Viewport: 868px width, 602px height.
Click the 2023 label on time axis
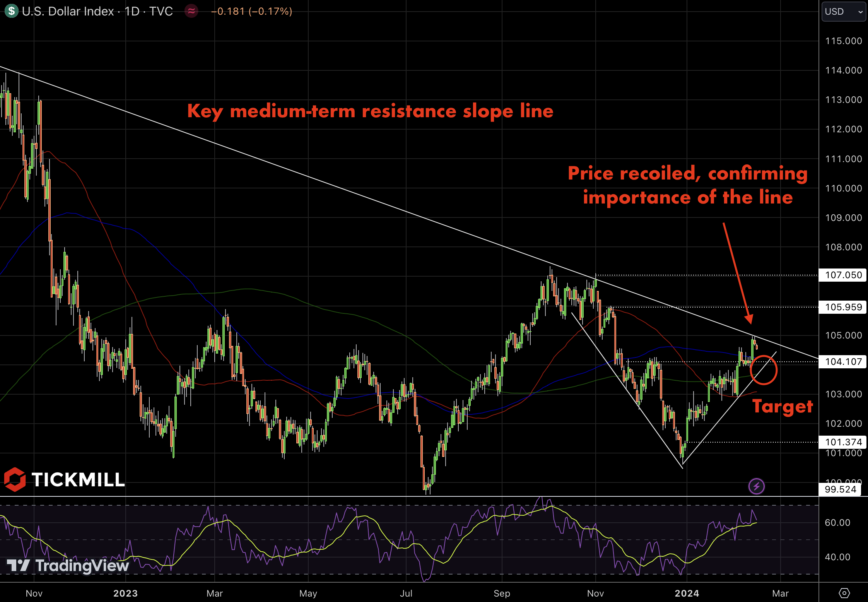[x=125, y=593]
